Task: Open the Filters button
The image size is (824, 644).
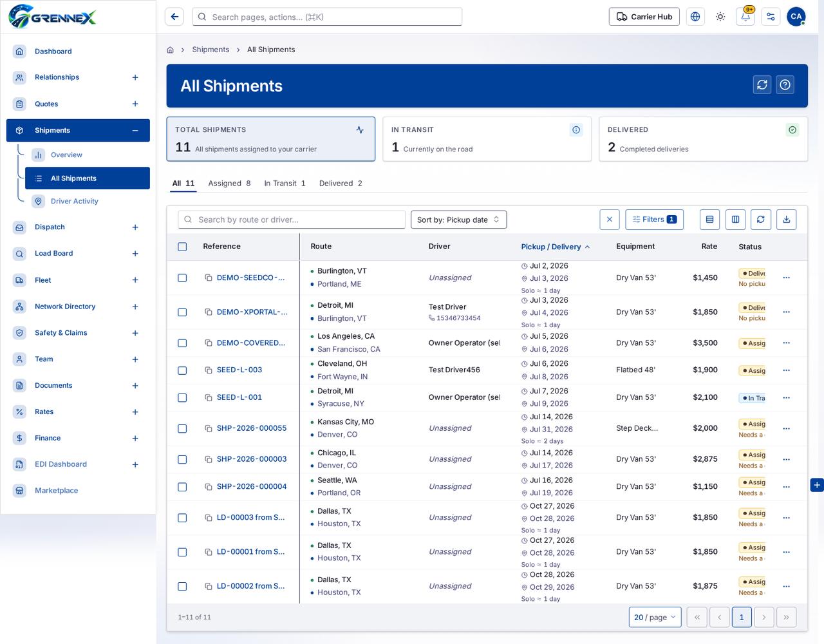Action: click(x=655, y=220)
